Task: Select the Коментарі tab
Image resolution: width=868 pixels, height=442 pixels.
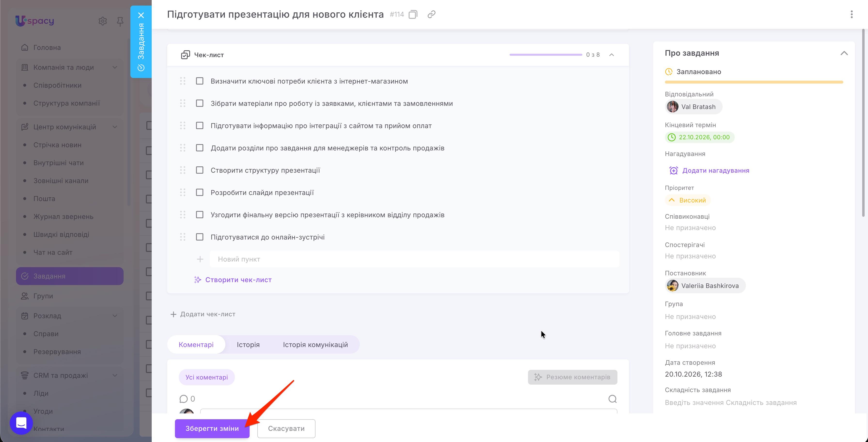Action: pos(196,345)
